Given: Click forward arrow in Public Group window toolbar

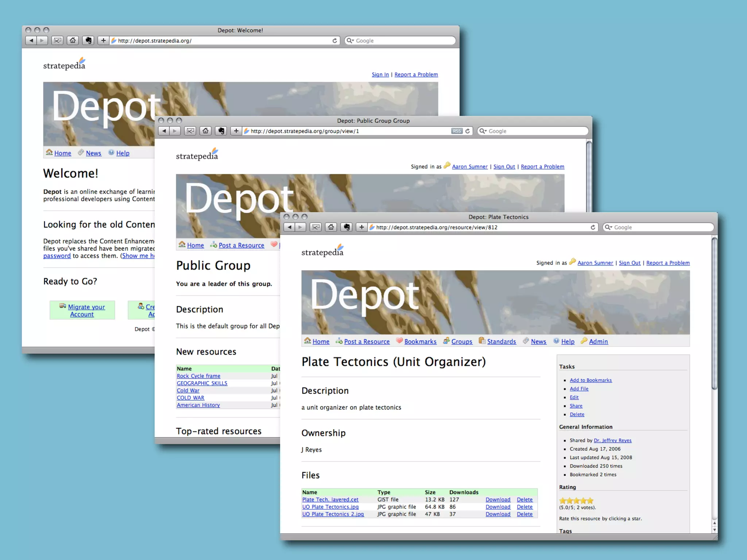Looking at the screenshot, I should [x=175, y=131].
